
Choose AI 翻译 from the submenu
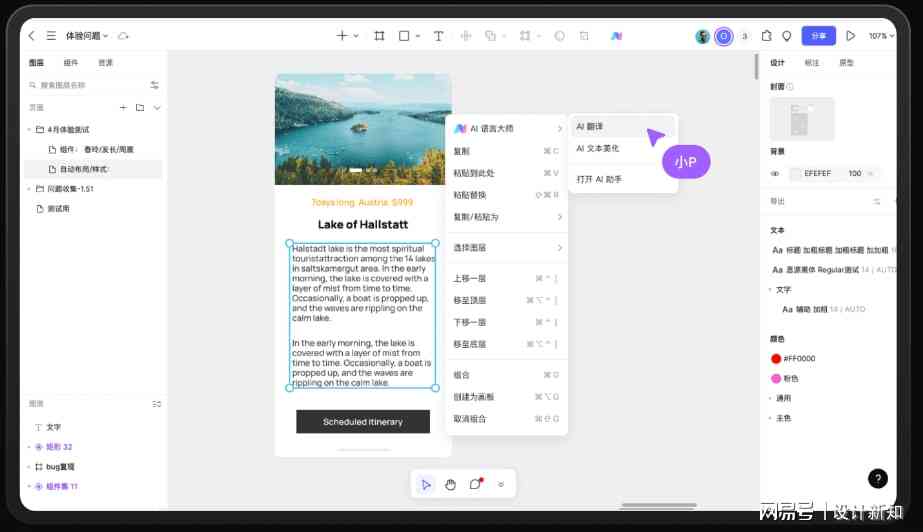(x=622, y=127)
